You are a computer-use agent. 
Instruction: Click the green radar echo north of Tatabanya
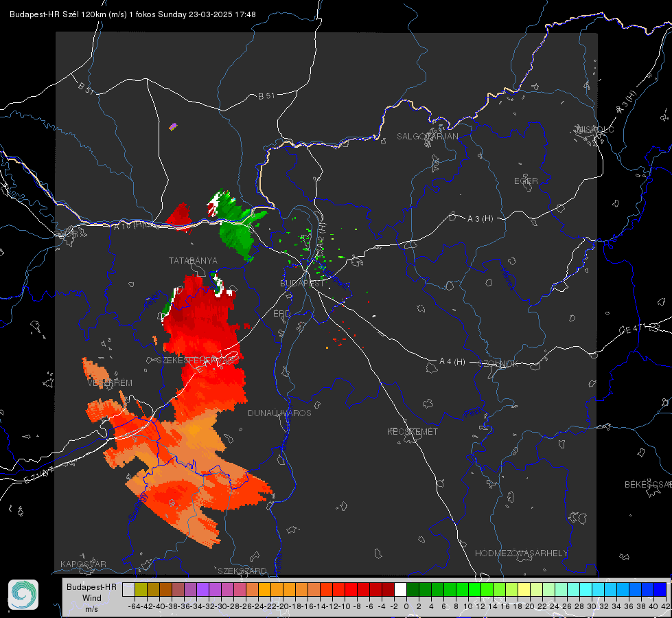coord(238,227)
